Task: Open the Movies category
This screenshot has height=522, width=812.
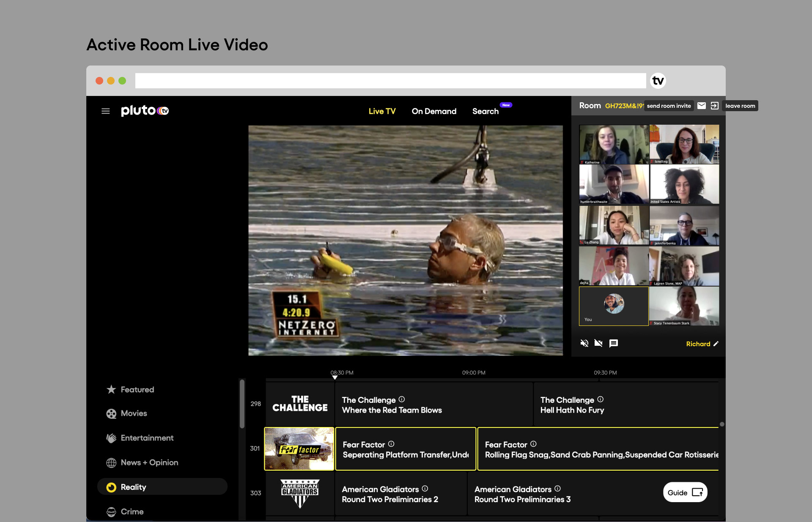Action: (x=134, y=413)
